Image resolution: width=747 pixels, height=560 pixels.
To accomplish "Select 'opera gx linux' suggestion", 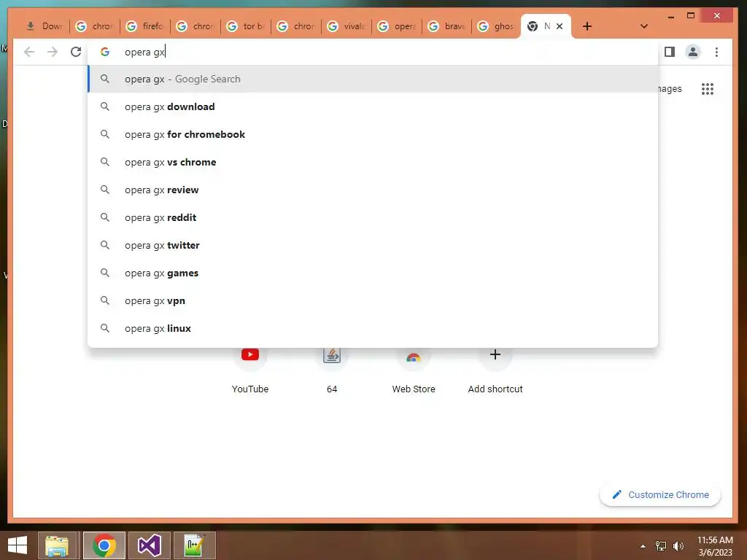I will pos(373,328).
